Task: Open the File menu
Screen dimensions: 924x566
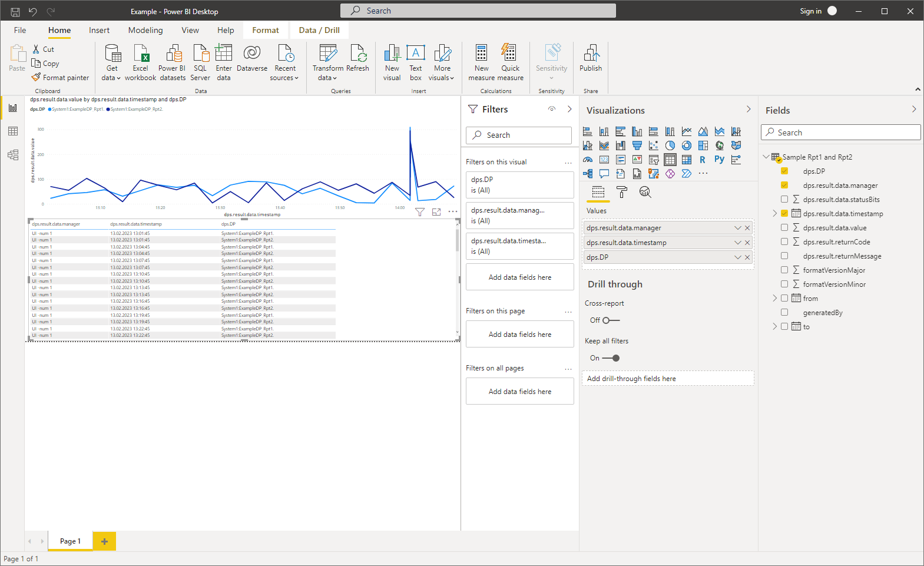Action: [20, 30]
